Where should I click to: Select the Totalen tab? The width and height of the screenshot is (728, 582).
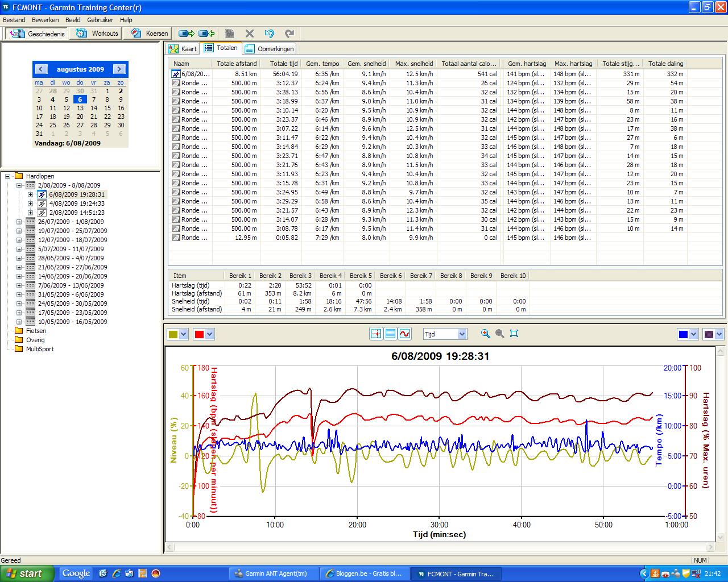(221, 48)
